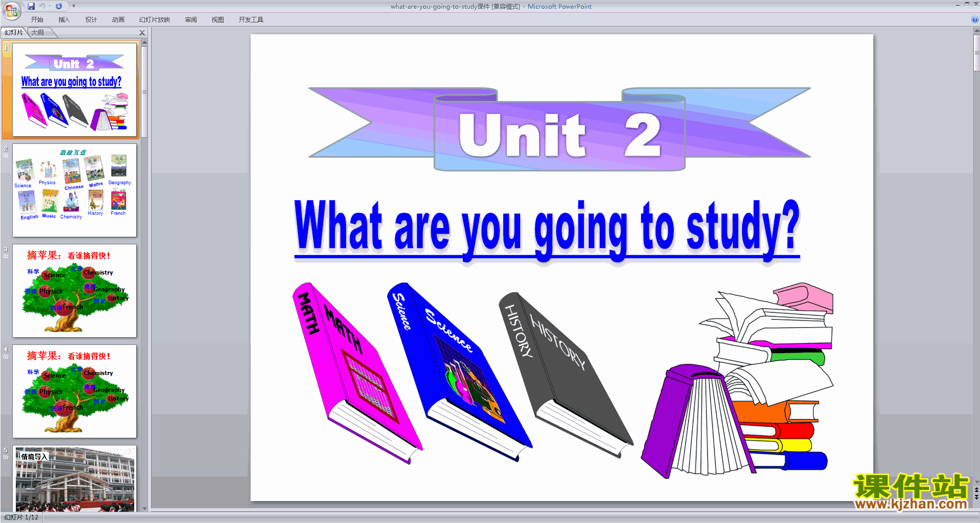This screenshot has width=980, height=523.
Task: Click the thumbnail pane scrollbar thumb
Action: tap(144, 92)
